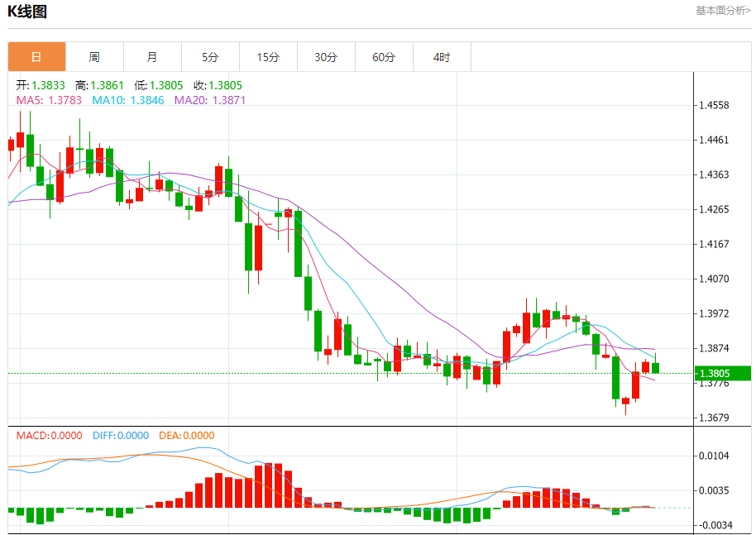Click the 低:1.3805 low value
Screen dimensions: 756x535
coord(159,85)
